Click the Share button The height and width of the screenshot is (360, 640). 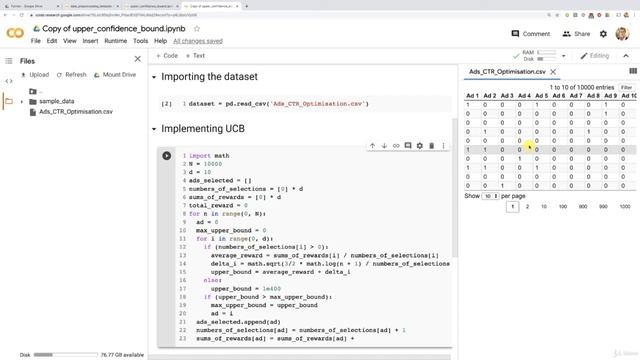coord(576,34)
